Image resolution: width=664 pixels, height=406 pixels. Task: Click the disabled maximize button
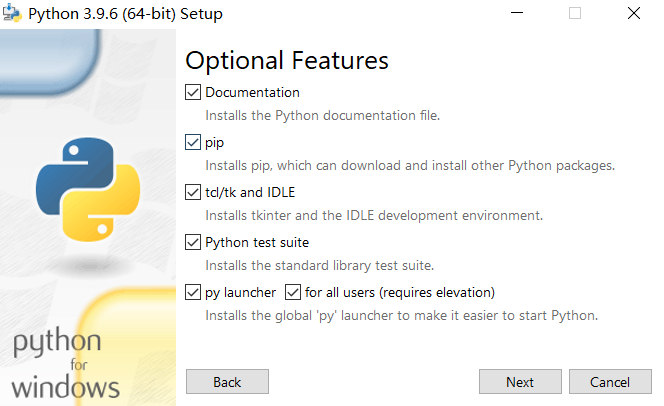tap(575, 13)
